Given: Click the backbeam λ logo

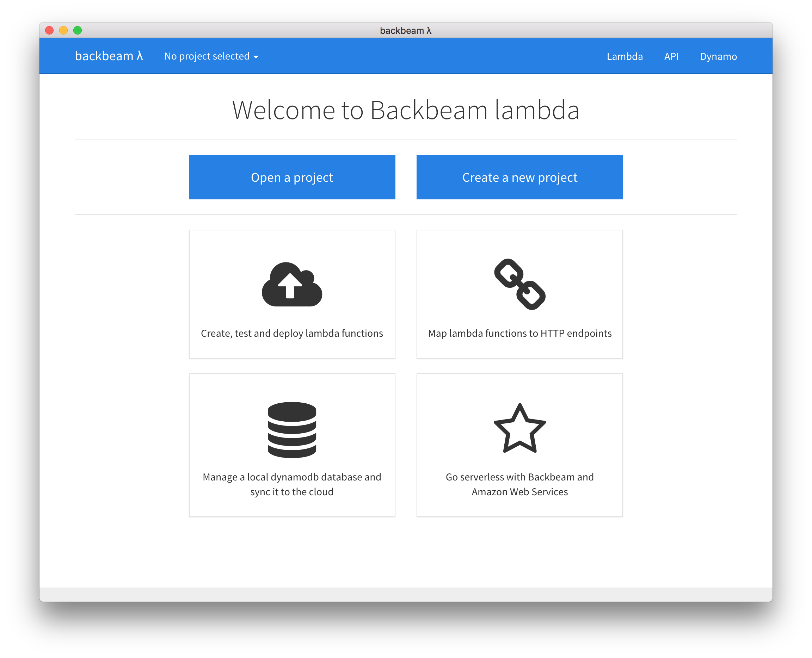Looking at the screenshot, I should pyautogui.click(x=109, y=56).
